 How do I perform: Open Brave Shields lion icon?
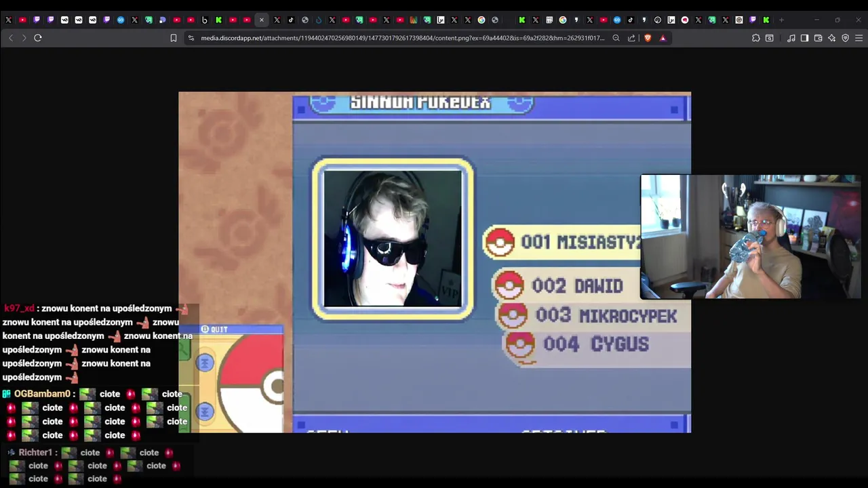648,38
